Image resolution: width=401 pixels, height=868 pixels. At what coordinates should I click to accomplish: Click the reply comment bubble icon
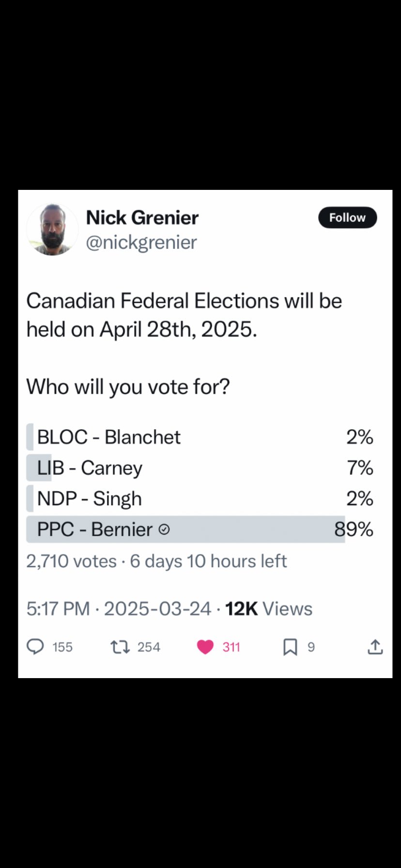[x=35, y=647]
